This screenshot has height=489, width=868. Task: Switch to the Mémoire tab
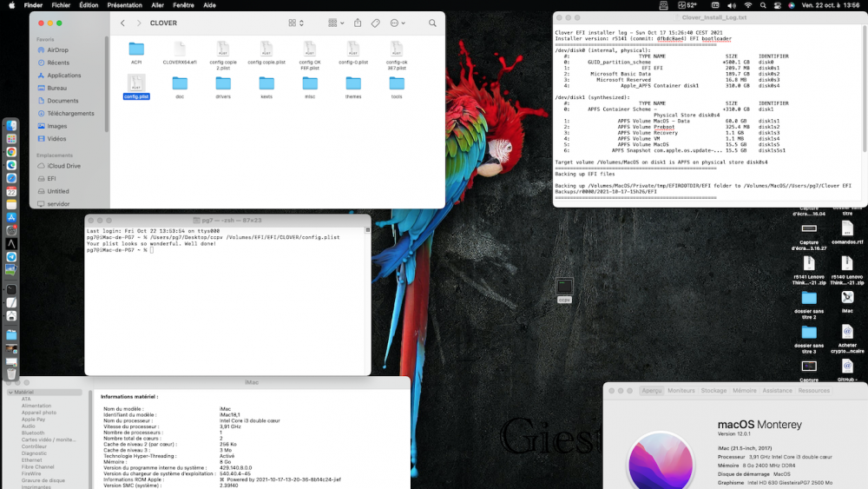tap(745, 391)
